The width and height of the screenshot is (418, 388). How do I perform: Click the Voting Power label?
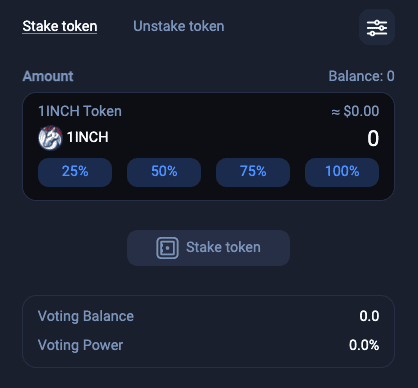[x=80, y=345]
